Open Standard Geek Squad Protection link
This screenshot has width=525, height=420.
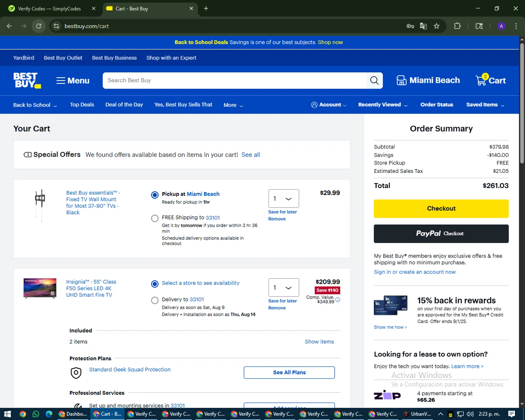click(130, 370)
